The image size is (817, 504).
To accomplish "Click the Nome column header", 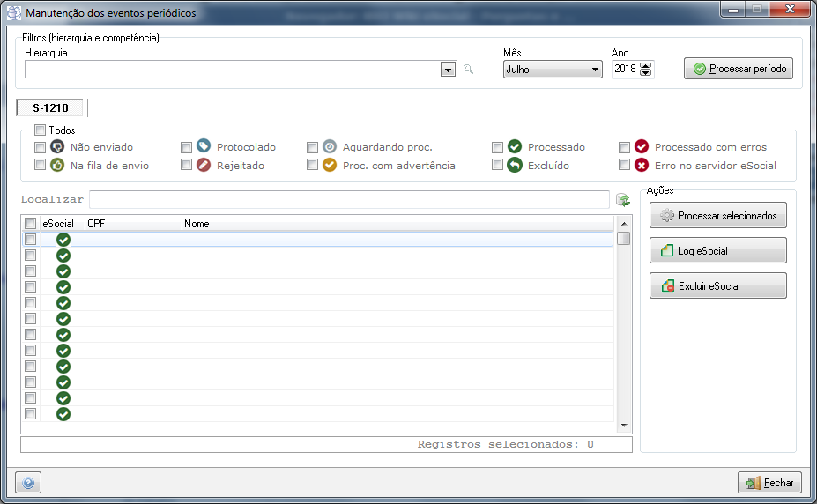I will click(x=397, y=224).
